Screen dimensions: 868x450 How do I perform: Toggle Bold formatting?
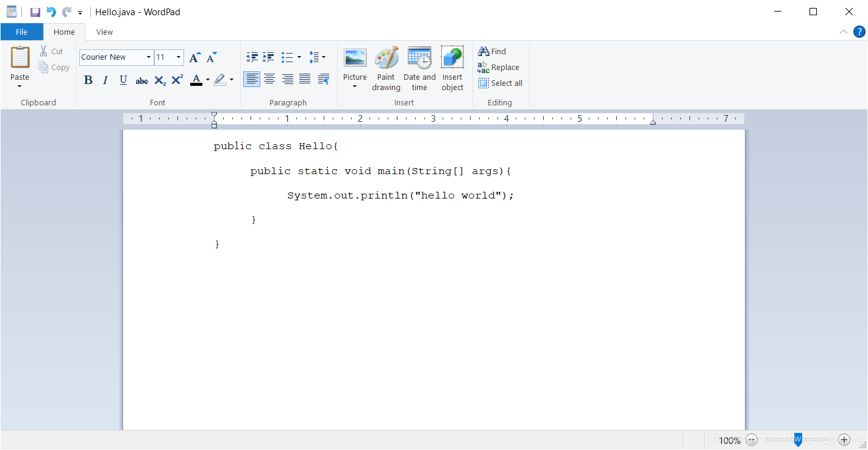(88, 80)
